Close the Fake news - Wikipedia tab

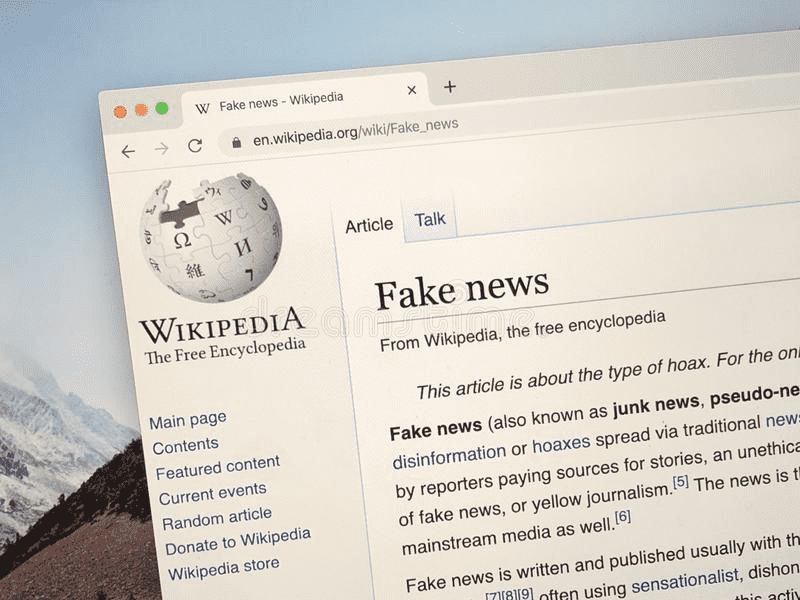(412, 90)
